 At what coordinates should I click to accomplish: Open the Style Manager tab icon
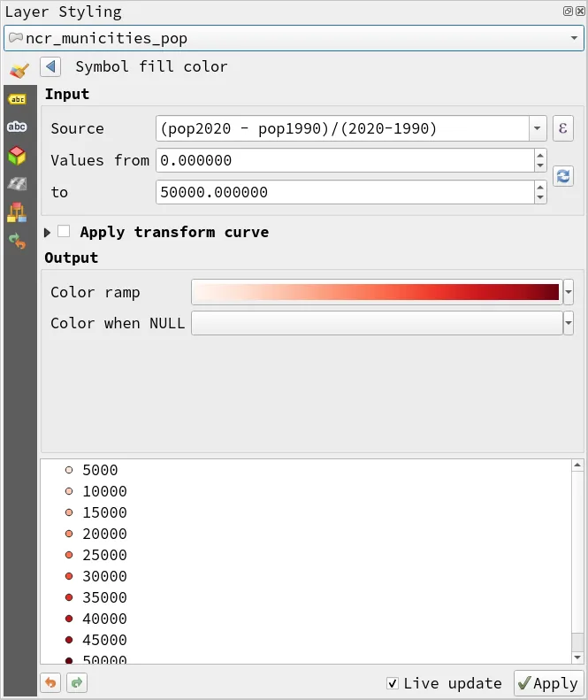point(17,212)
